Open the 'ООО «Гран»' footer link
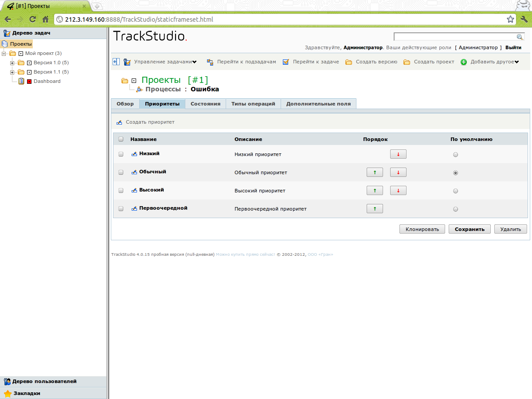 click(x=320, y=254)
